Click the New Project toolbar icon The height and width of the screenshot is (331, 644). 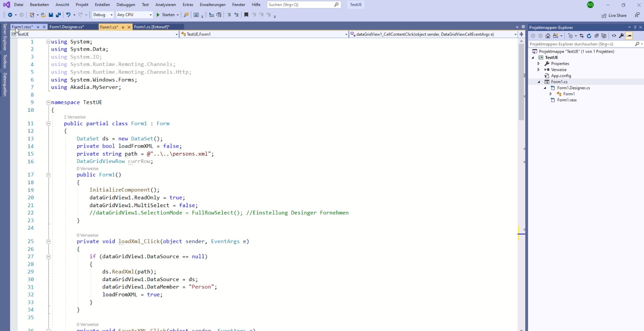click(x=32, y=15)
